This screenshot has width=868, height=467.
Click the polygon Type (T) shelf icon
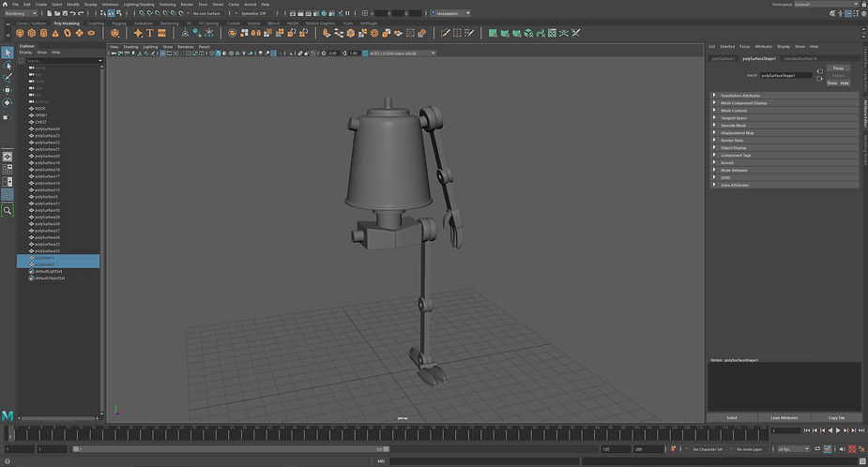coord(149,33)
